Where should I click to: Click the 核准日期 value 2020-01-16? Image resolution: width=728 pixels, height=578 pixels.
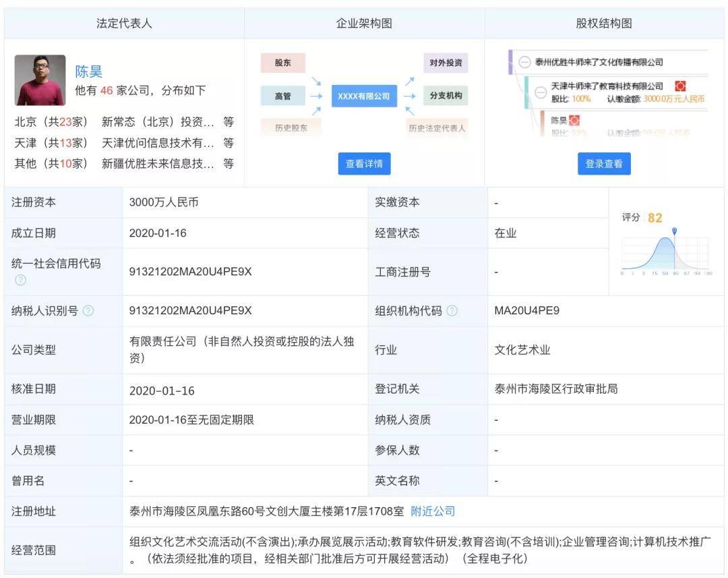162,391
